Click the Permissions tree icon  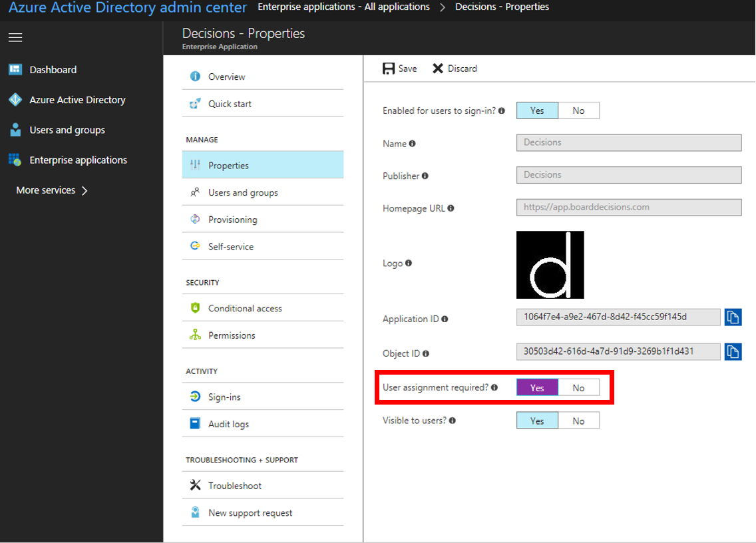(195, 335)
